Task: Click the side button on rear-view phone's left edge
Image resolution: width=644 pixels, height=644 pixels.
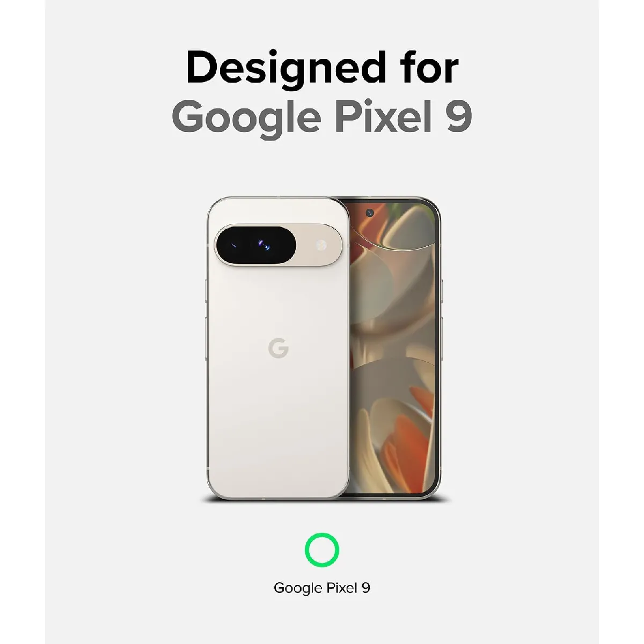Action: 206,292
